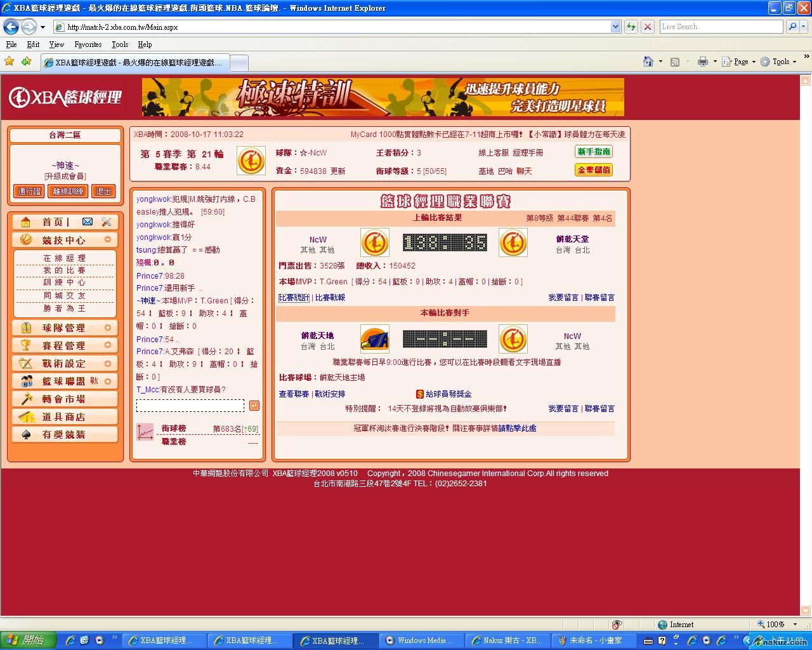Screen dimensions: 812x650
Task: Click the 金幣儲值 button
Action: point(594,170)
